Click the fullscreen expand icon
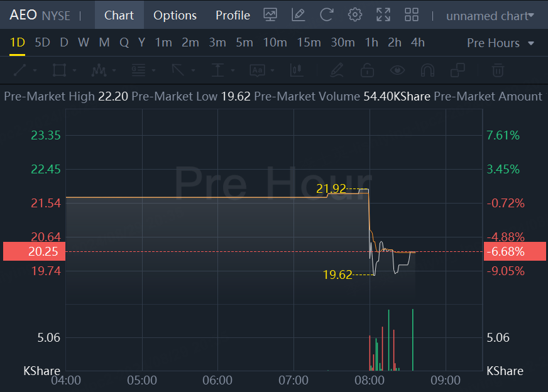The width and height of the screenshot is (548, 392). click(383, 15)
